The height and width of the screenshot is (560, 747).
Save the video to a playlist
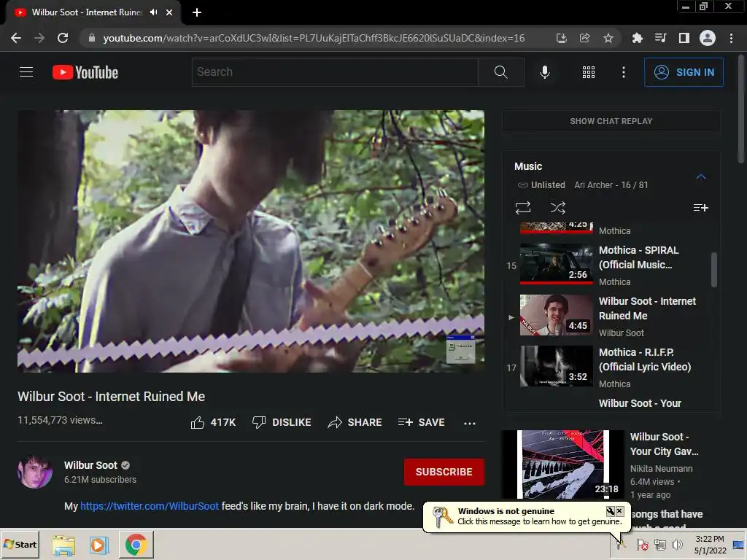coord(422,422)
